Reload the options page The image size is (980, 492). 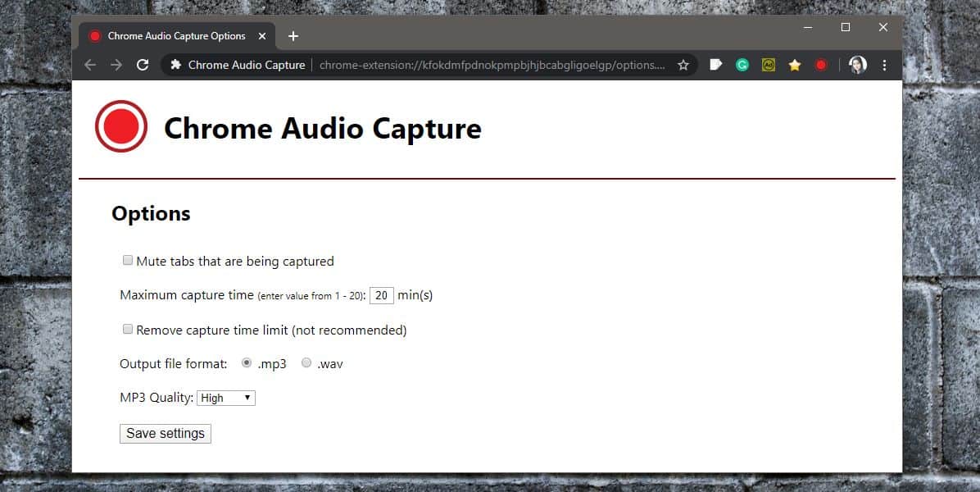tap(143, 65)
